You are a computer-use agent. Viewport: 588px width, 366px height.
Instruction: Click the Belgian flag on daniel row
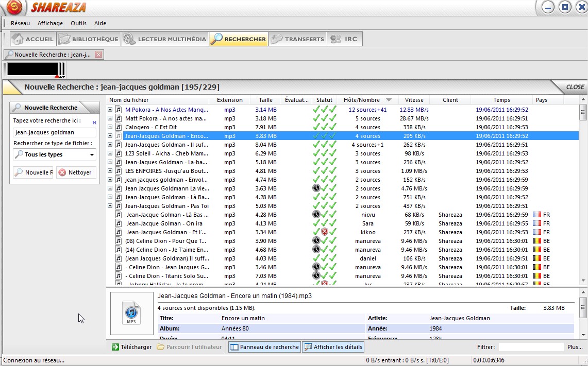click(537, 258)
